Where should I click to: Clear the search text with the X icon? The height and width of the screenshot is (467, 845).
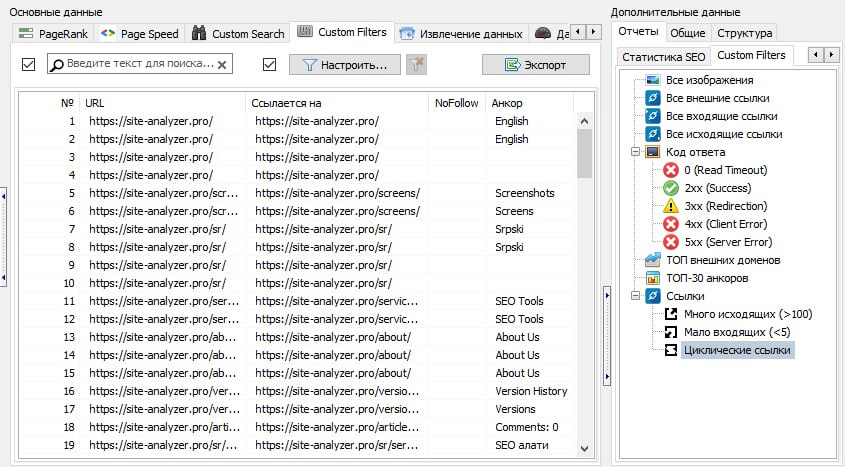[222, 65]
